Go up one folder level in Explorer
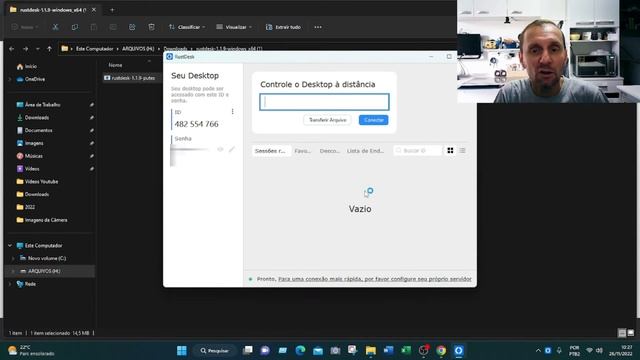Viewport: 640px width, 360px height. [49, 49]
